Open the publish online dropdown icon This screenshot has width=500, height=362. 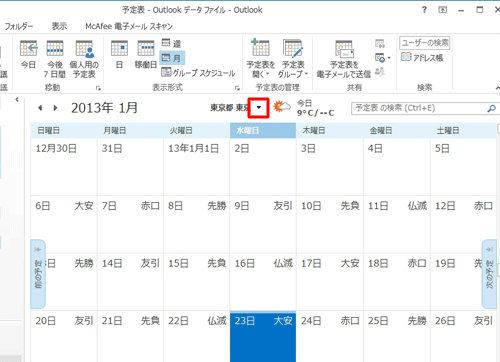click(382, 58)
